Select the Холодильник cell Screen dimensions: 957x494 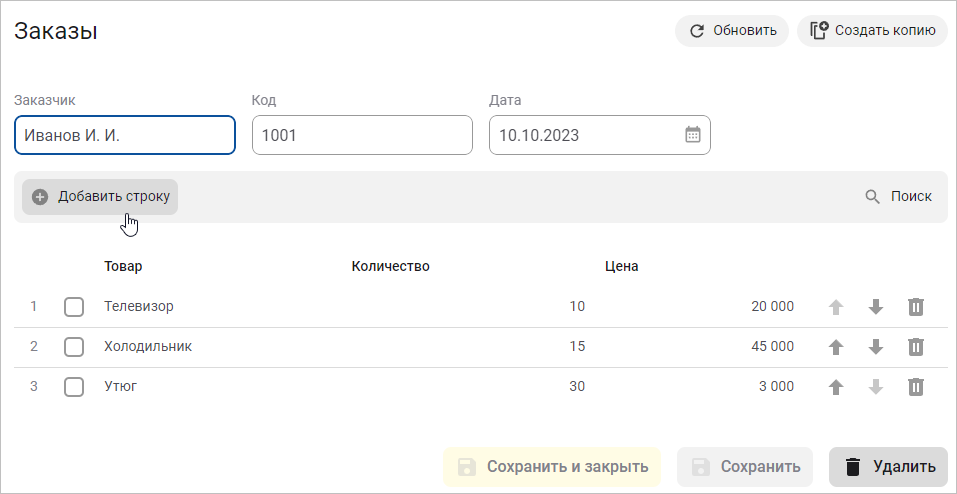148,346
